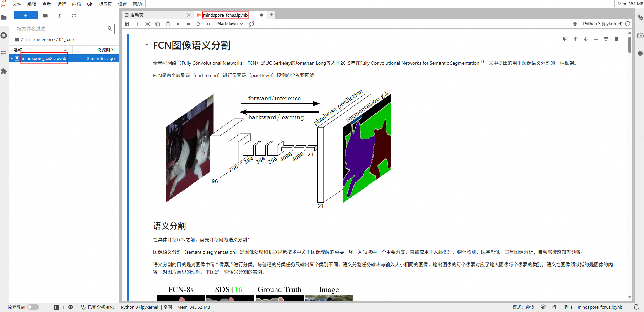Upload files using the upload icon
The image size is (644, 312).
pos(60,16)
